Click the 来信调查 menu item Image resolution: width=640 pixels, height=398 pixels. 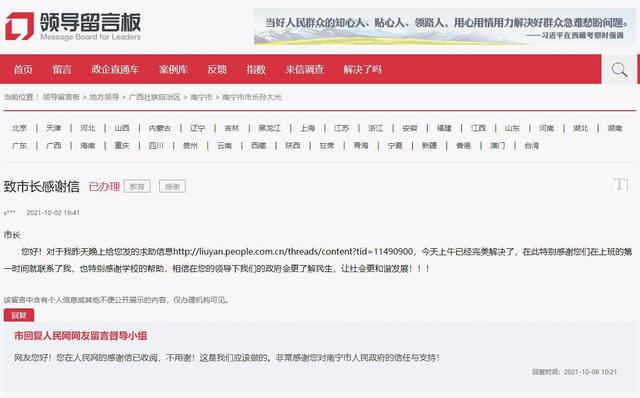tap(304, 69)
